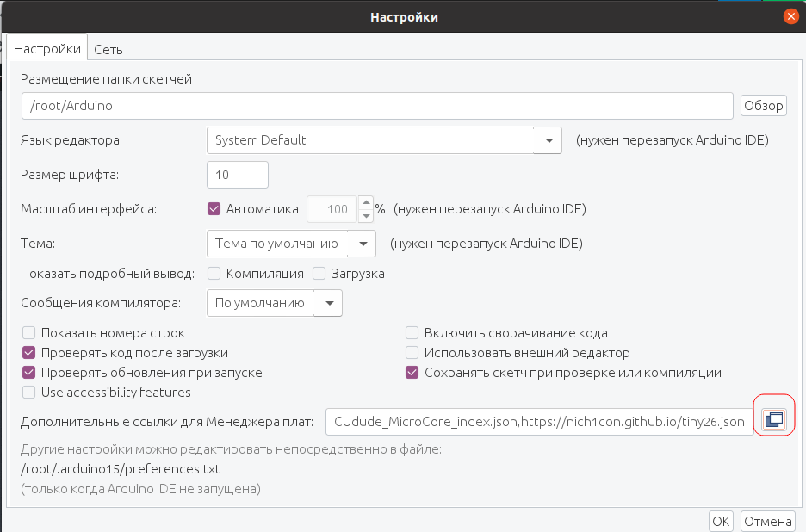Increase interface scale with up arrow
Screen dimensions: 806x532
(365, 202)
